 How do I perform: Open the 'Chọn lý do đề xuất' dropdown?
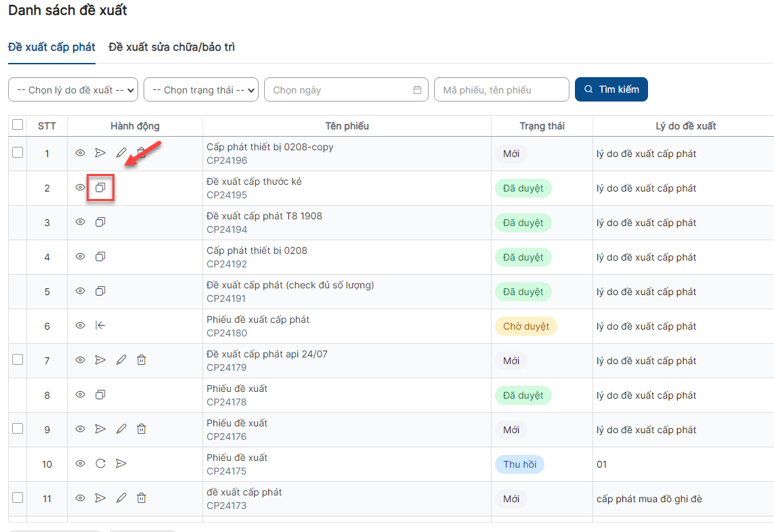coord(73,90)
